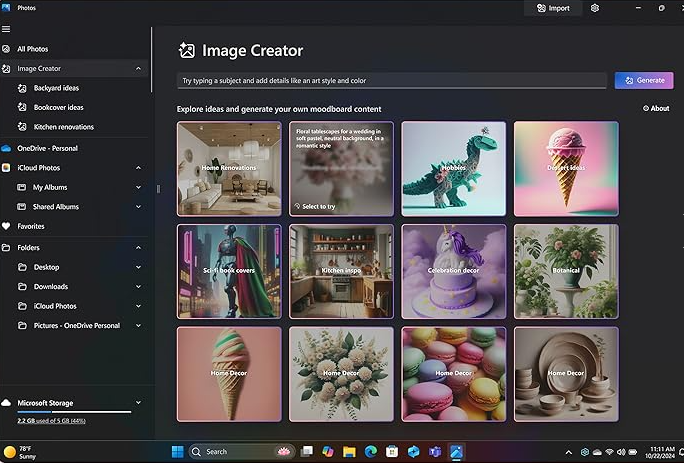Image resolution: width=684 pixels, height=463 pixels.
Task: Click the Generate button
Action: [x=643, y=80]
